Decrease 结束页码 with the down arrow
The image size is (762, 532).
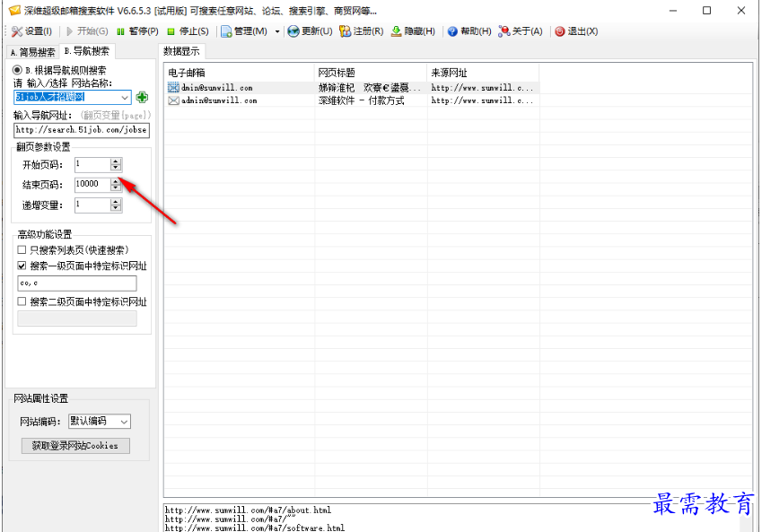click(116, 188)
